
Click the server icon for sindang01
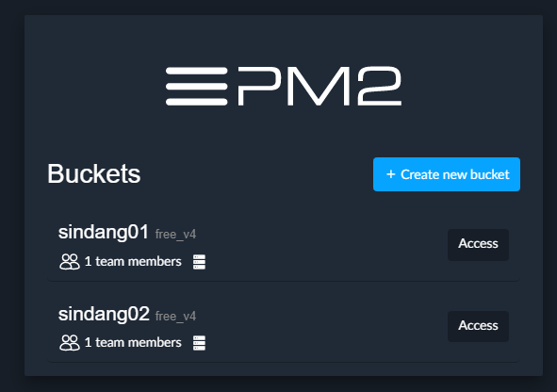pyautogui.click(x=199, y=262)
